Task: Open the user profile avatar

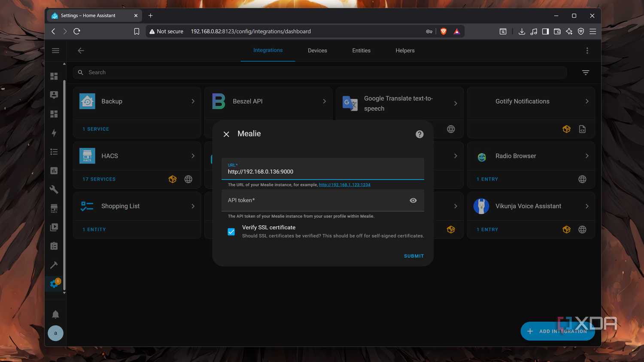Action: coord(55,333)
